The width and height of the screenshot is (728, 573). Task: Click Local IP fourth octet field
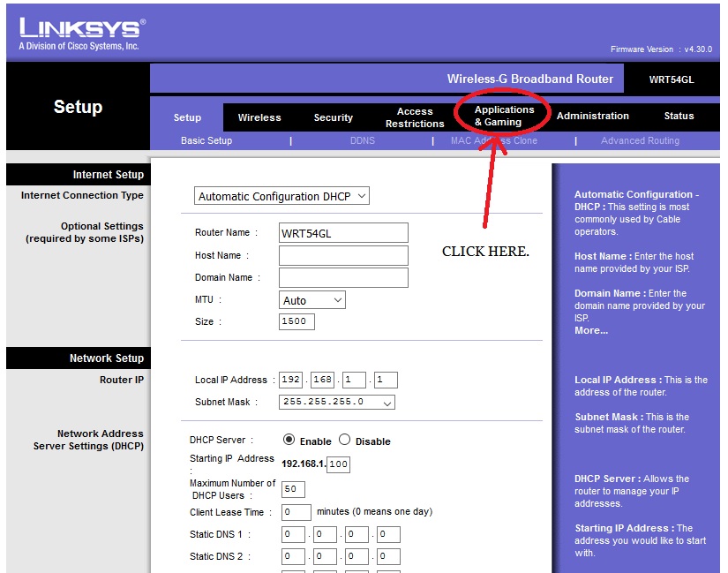click(x=386, y=380)
